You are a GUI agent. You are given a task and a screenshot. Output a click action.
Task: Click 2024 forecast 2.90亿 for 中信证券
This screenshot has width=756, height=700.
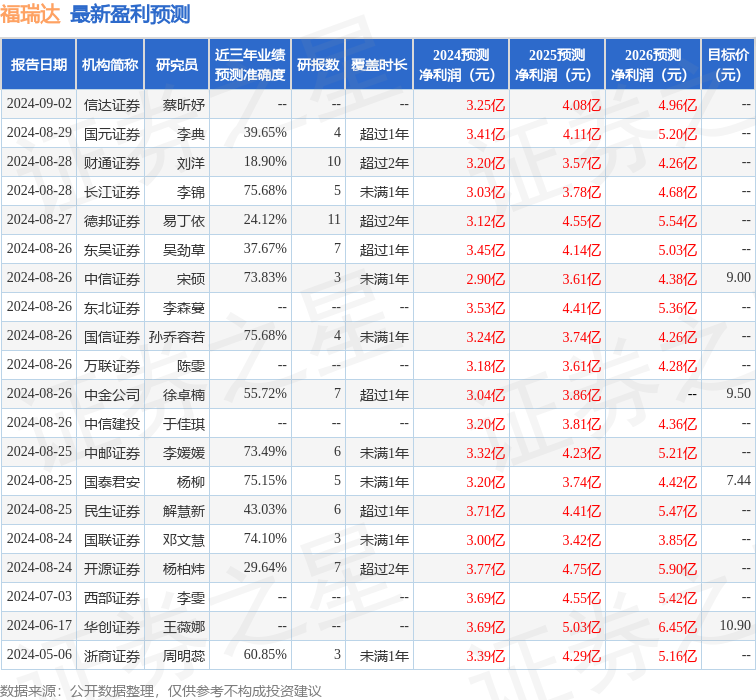[486, 279]
